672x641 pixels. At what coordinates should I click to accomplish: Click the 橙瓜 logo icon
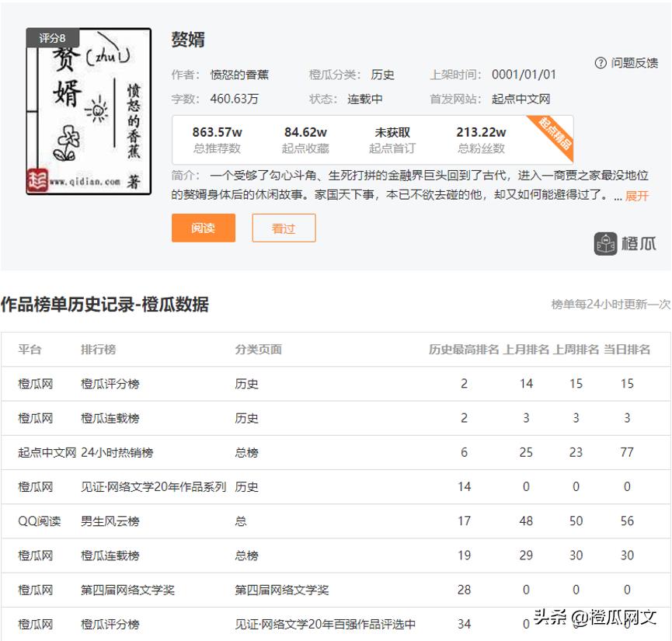606,243
